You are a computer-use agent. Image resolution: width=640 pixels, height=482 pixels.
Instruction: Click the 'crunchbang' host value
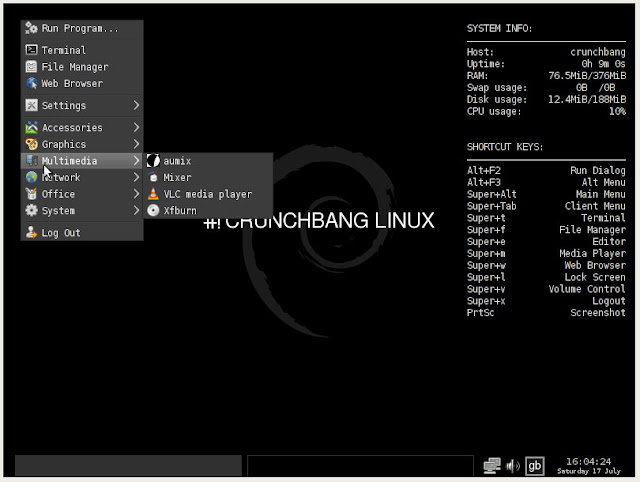(x=598, y=52)
